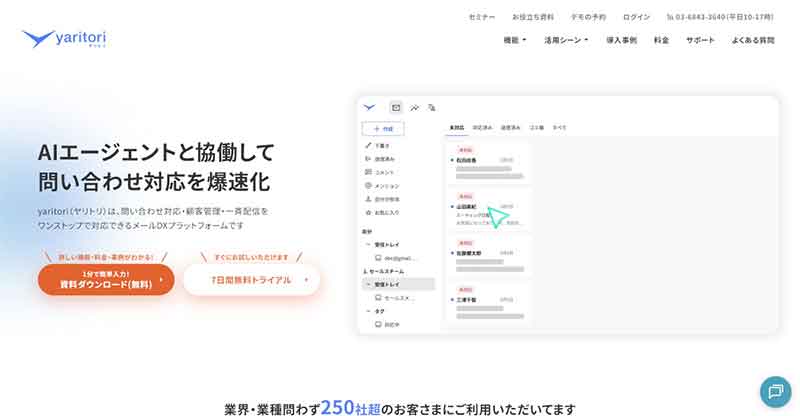Click the デモの予約 link

click(588, 17)
